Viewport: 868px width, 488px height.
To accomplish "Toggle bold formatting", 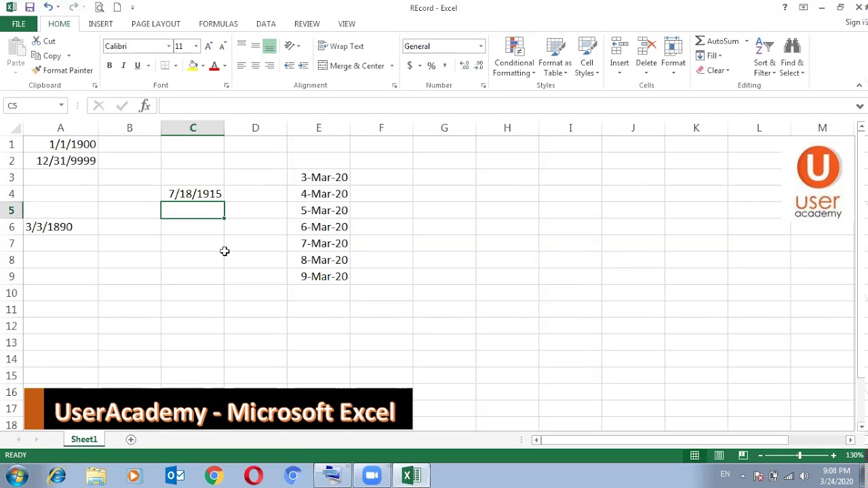I will tap(109, 66).
